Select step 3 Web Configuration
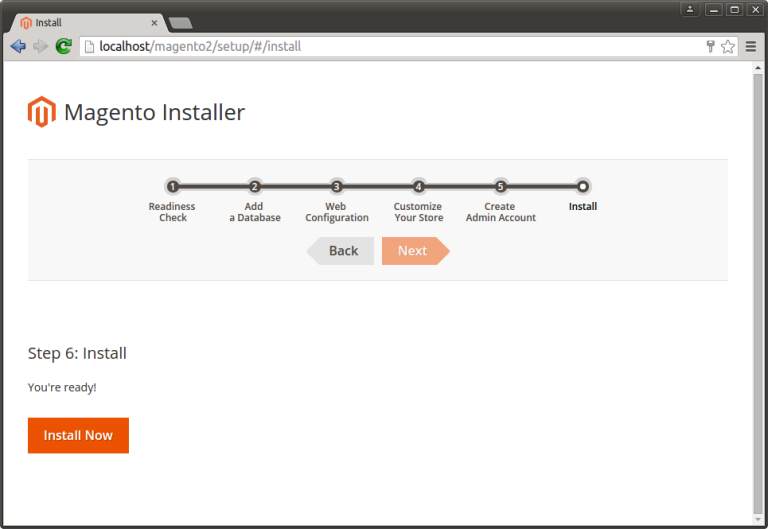The height and width of the screenshot is (529, 768). (337, 186)
